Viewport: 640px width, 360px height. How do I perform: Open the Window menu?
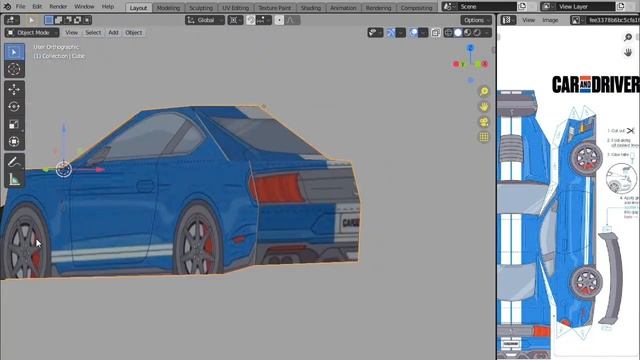click(84, 7)
